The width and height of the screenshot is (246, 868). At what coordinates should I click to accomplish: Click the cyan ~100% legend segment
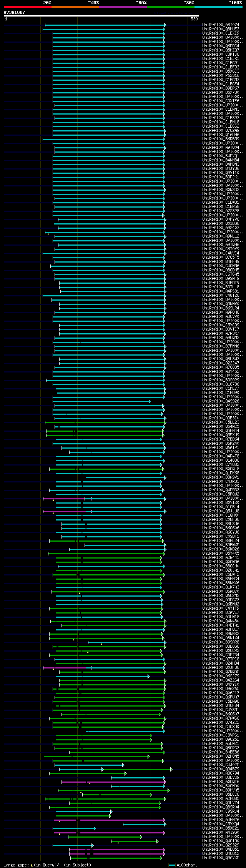(218, 7)
